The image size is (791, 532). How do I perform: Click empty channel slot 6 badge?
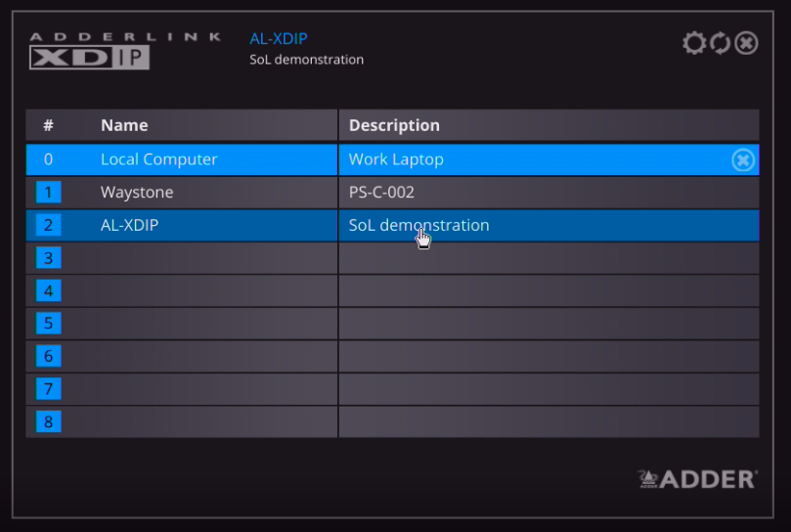(x=48, y=356)
